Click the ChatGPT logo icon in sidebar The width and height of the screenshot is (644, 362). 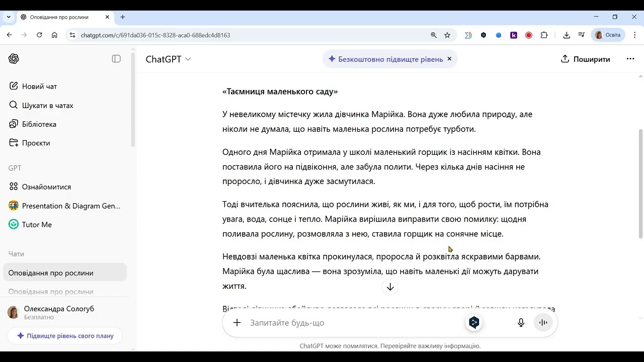point(14,59)
